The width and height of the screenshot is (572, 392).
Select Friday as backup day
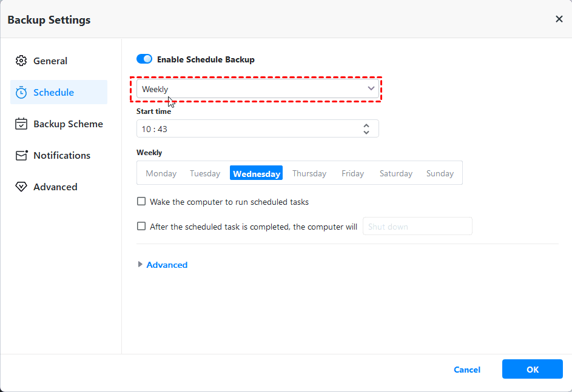[352, 173]
